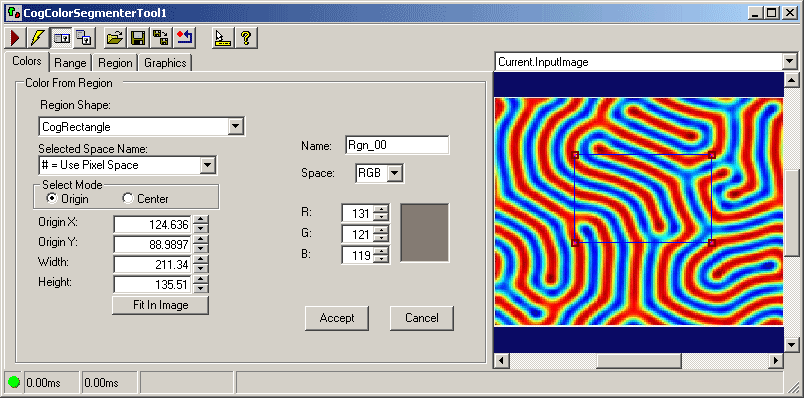The width and height of the screenshot is (804, 398).
Task: Click the R value field showing 131
Action: coord(357,213)
